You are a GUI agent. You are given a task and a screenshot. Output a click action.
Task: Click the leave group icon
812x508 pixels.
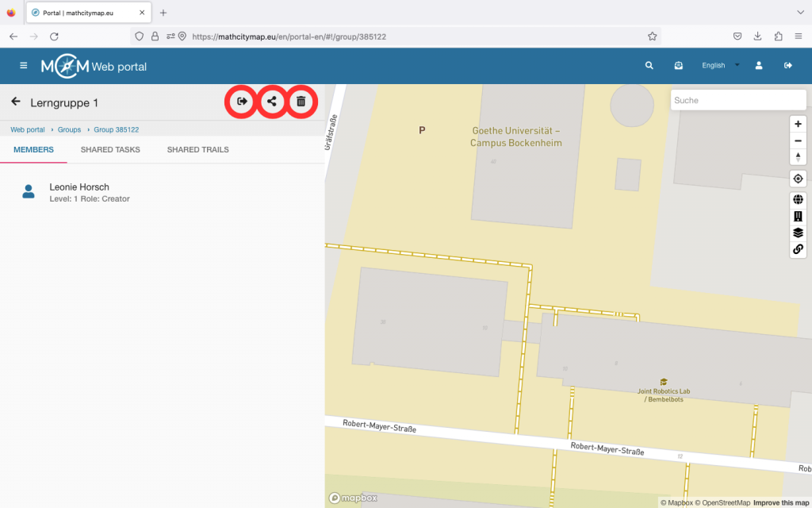coord(242,102)
